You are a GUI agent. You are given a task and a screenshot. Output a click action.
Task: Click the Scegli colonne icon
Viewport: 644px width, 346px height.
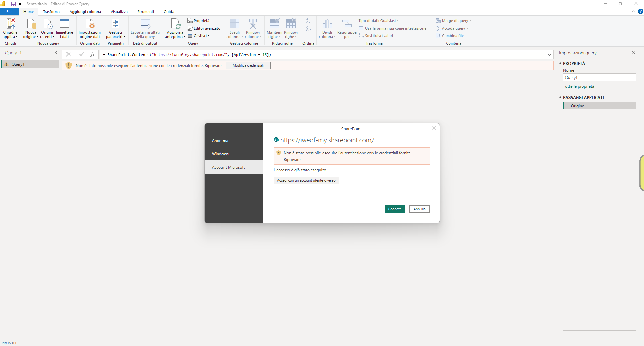pyautogui.click(x=234, y=23)
